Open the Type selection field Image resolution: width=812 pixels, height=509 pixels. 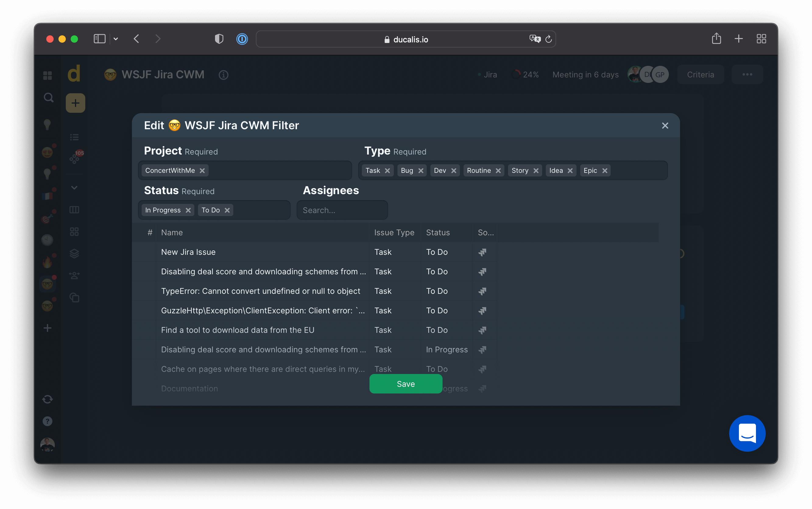pyautogui.click(x=513, y=171)
